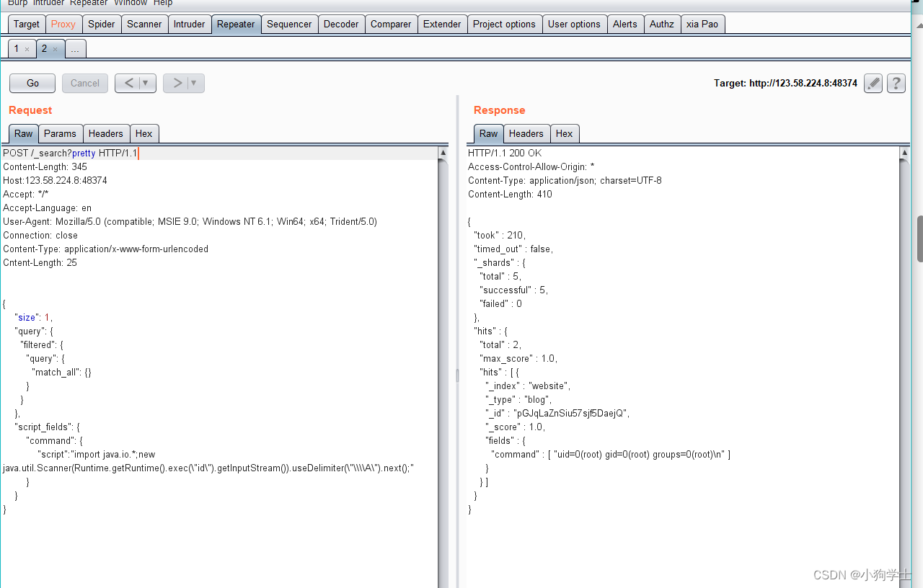Viewport: 923px width, 588px height.
Task: Add new Repeater tab with ellipsis
Action: tap(76, 49)
